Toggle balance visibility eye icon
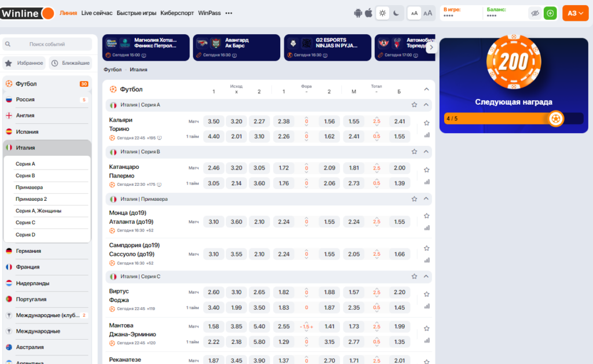 (x=535, y=13)
